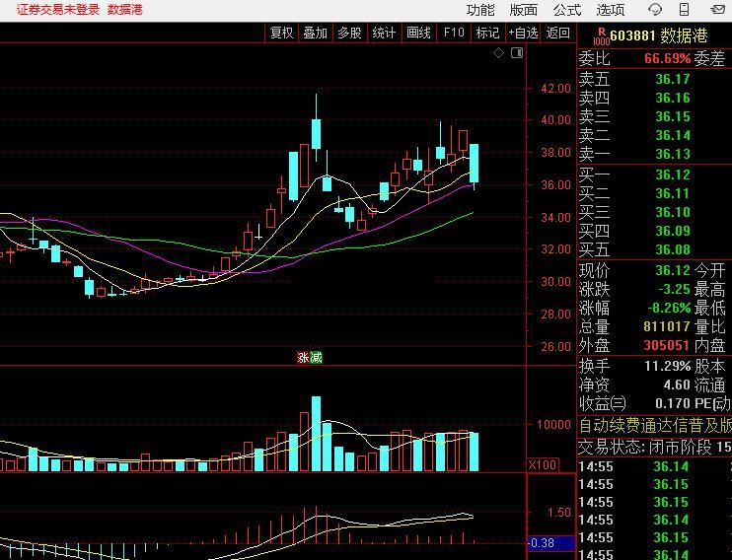The image size is (732, 560).
Task: Select 卖一 price 36.13
Action: pos(672,154)
